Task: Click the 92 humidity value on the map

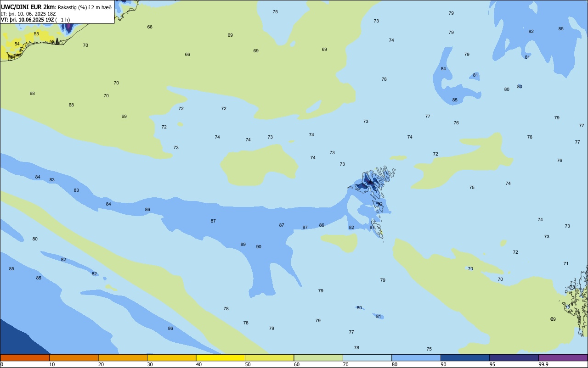Action: pyautogui.click(x=380, y=204)
